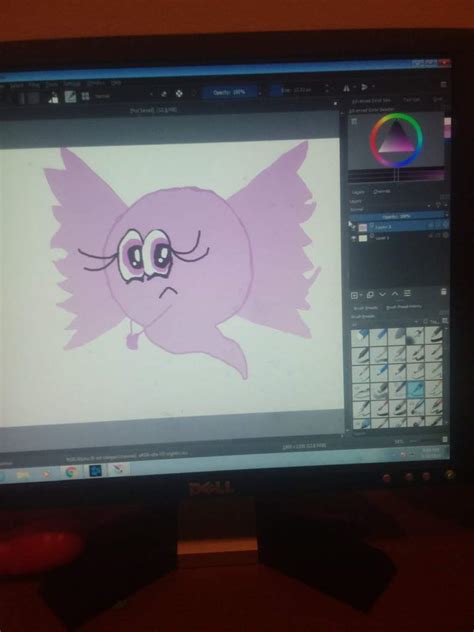This screenshot has width=474, height=632.
Task: Click the eraser mode icon in toolbar
Action: click(164, 94)
